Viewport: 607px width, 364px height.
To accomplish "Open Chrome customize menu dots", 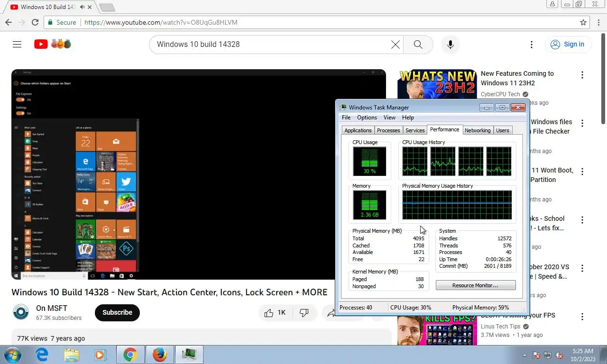I will pyautogui.click(x=598, y=22).
